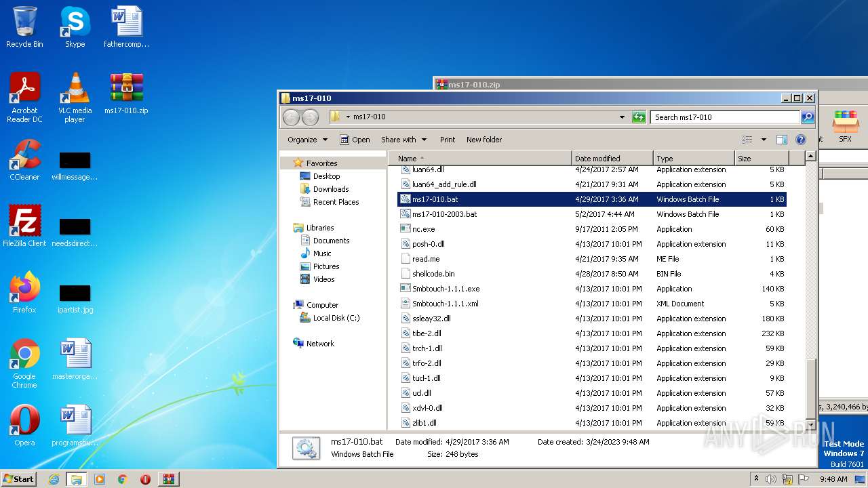
Task: Click the Chrome taskbar icon
Action: [123, 479]
